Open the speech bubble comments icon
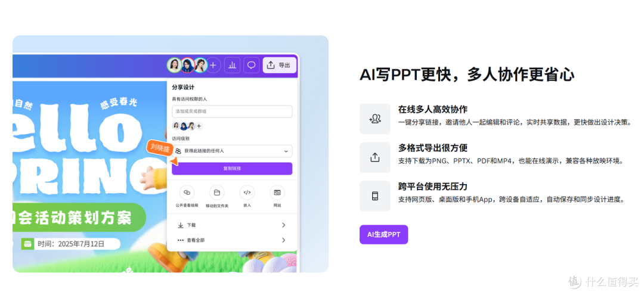644x295 pixels. coord(251,65)
